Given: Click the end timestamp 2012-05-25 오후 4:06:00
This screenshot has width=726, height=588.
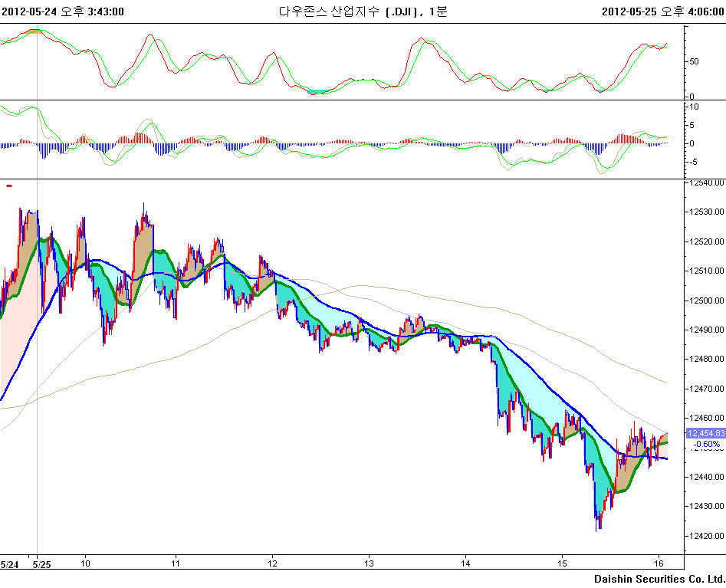Looking at the screenshot, I should point(663,11).
